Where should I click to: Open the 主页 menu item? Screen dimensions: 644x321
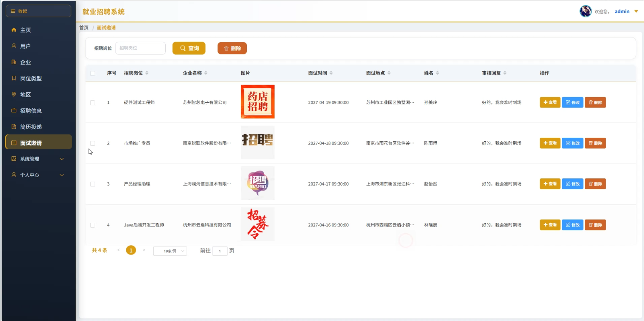[x=38, y=30]
